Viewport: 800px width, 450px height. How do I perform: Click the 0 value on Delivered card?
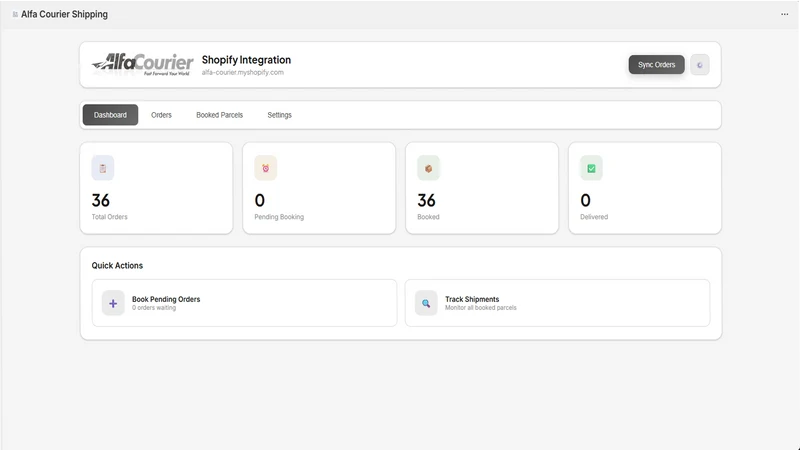tap(585, 200)
